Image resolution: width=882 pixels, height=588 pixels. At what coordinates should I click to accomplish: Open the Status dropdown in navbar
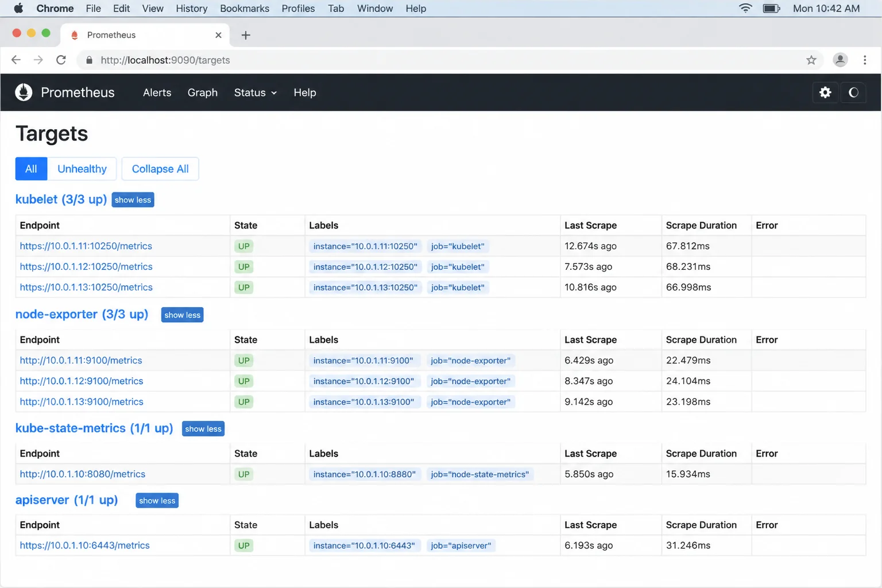point(256,92)
